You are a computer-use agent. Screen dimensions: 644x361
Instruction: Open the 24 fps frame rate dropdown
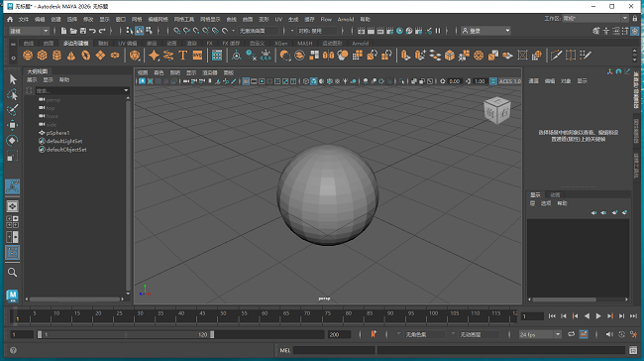(540, 334)
